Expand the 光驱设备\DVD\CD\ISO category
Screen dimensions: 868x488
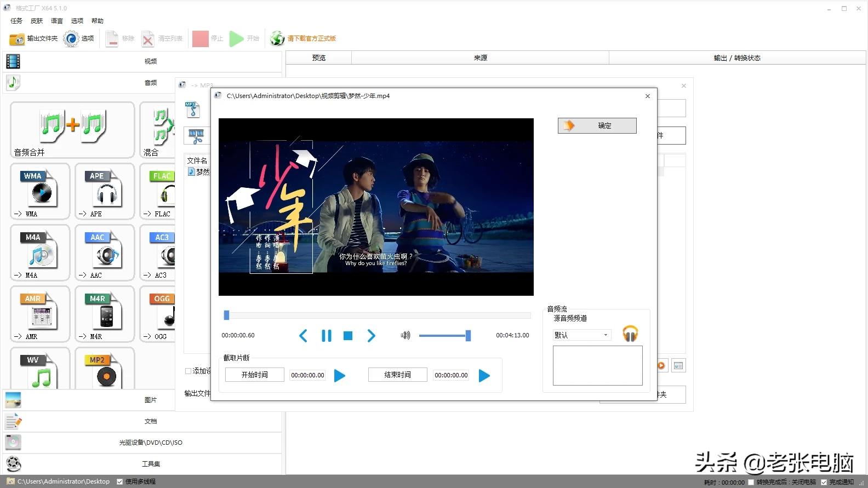(142, 443)
